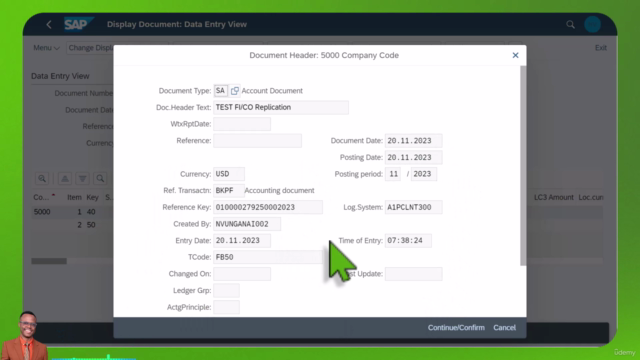Click the Reference Key field
The height and width of the screenshot is (360, 640).
(x=268, y=207)
